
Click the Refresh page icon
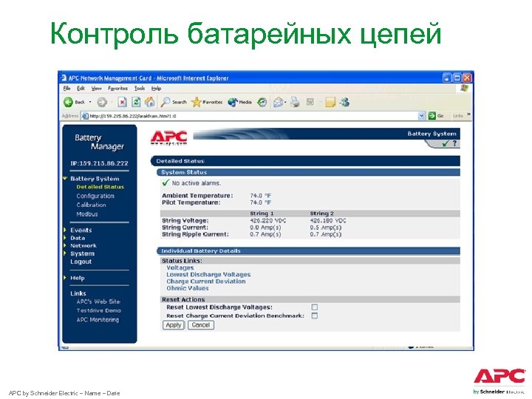[136, 102]
